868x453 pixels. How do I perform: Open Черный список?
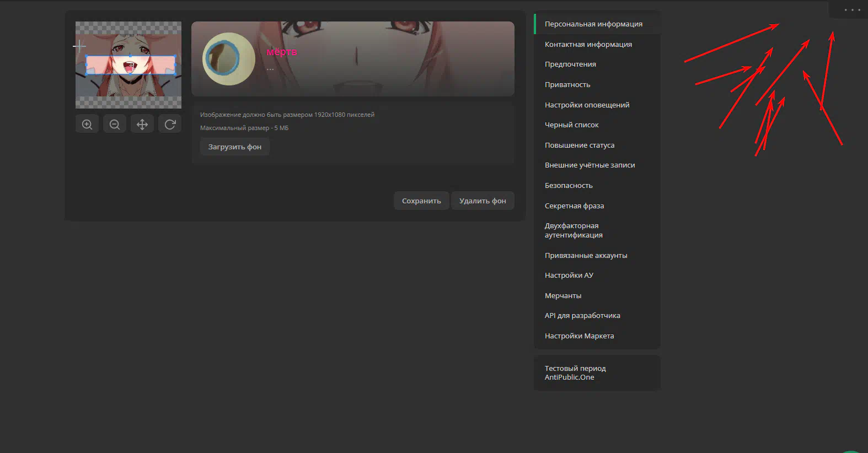pyautogui.click(x=597, y=125)
